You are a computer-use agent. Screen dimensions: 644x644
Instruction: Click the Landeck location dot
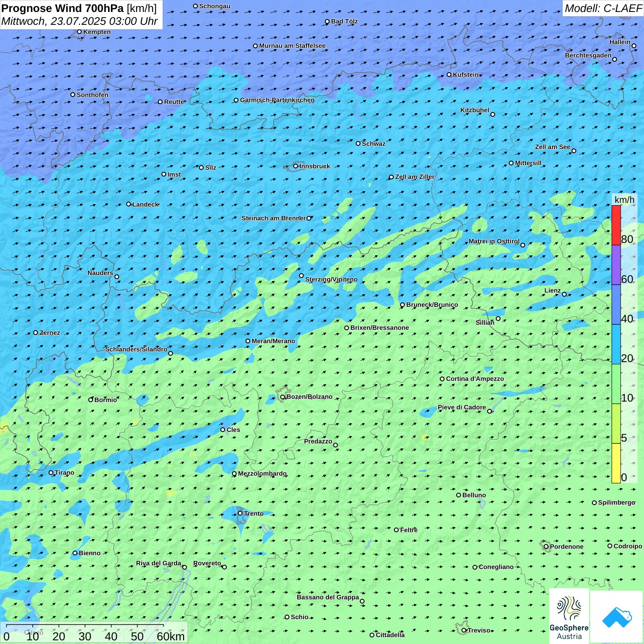point(129,204)
